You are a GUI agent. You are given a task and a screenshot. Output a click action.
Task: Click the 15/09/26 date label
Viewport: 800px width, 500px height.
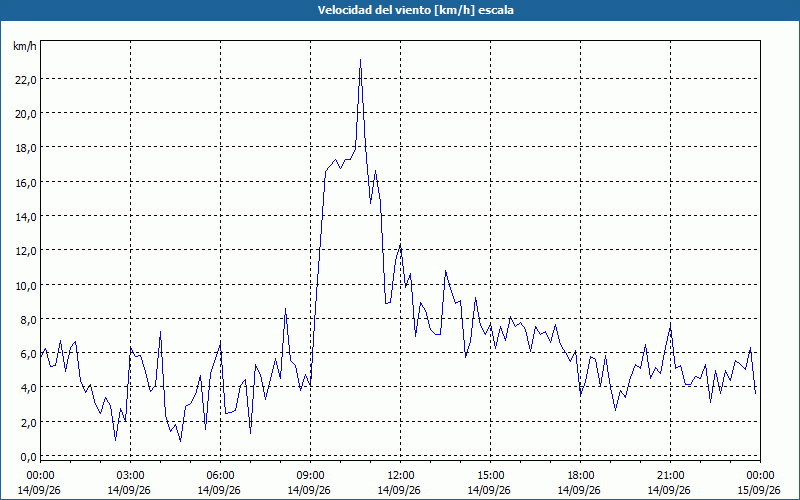759,490
